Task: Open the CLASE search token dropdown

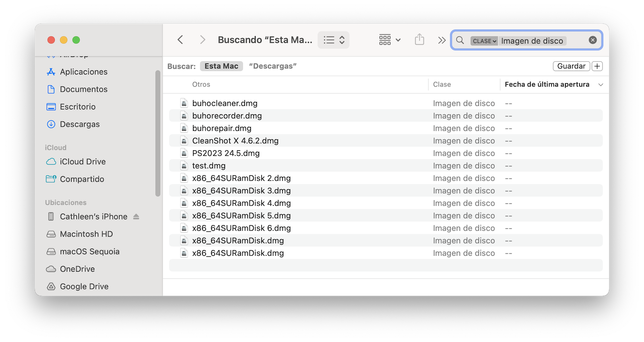Action: pyautogui.click(x=484, y=41)
